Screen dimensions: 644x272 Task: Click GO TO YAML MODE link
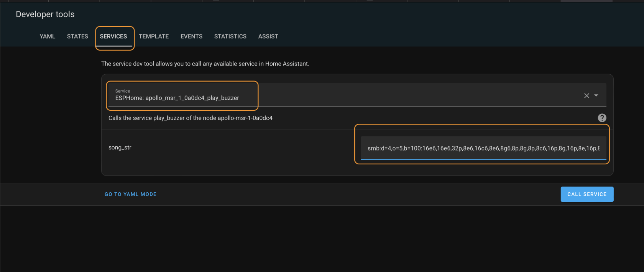pos(130,194)
